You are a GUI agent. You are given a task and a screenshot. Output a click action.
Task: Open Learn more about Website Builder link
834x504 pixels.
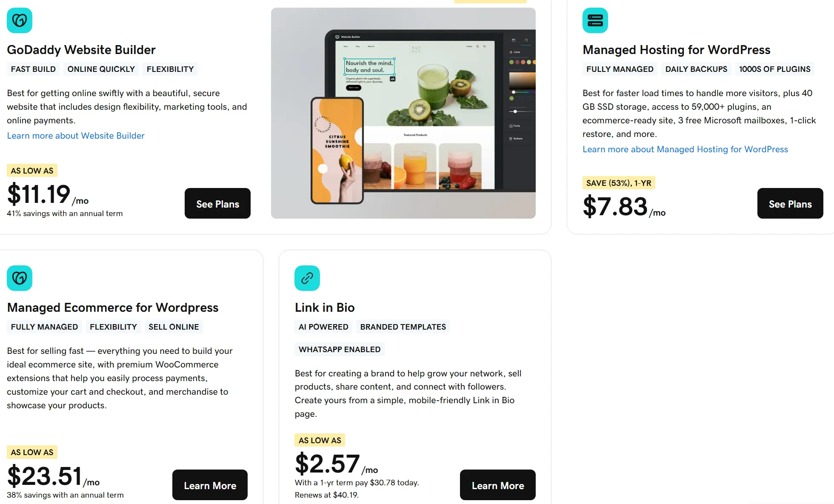pyautogui.click(x=76, y=136)
